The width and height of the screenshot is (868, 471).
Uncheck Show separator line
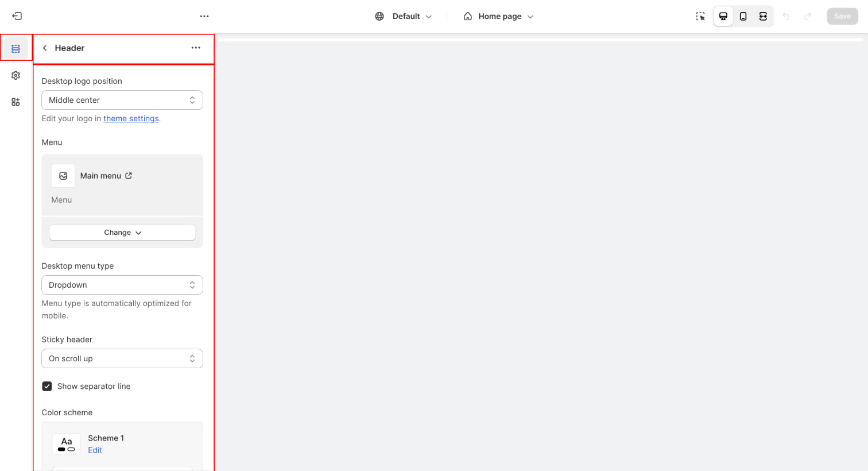coord(47,386)
